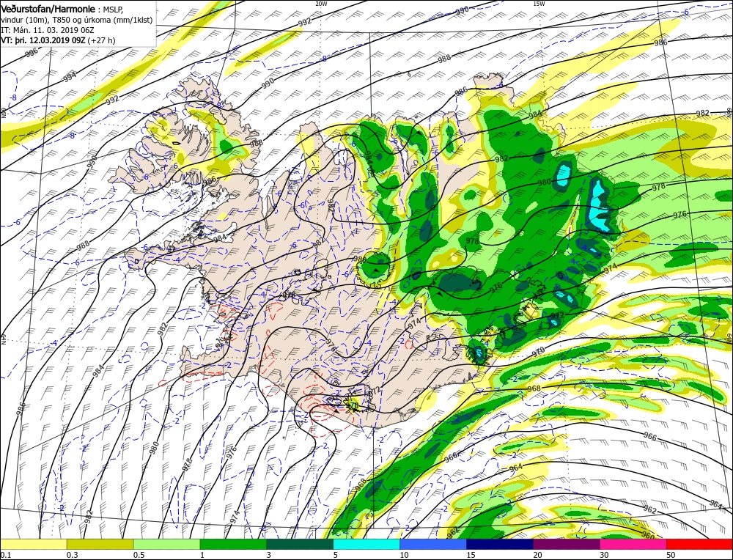Image resolution: width=733 pixels, height=560 pixels.
Task: Click the legend value "20"
Action: [537, 554]
